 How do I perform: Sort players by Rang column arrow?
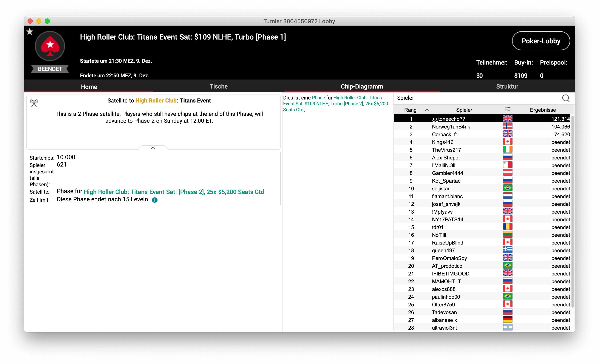pyautogui.click(x=427, y=110)
